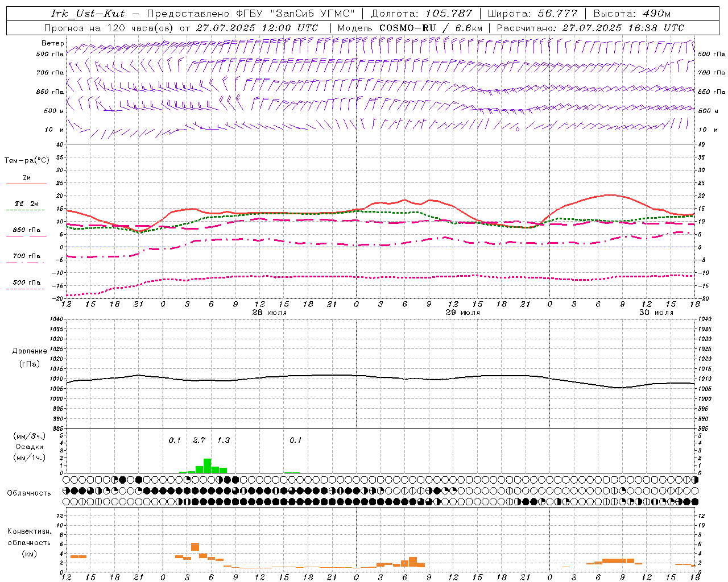Click the tallest green precipitation bar
This screenshot has height=582, width=728.
tap(207, 465)
